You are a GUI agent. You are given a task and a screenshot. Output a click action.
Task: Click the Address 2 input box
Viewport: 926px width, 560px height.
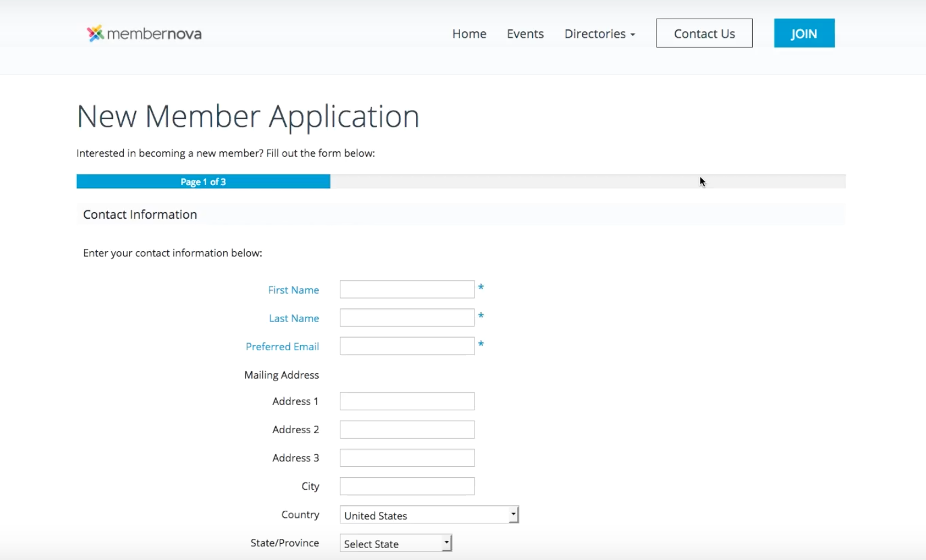pos(406,429)
